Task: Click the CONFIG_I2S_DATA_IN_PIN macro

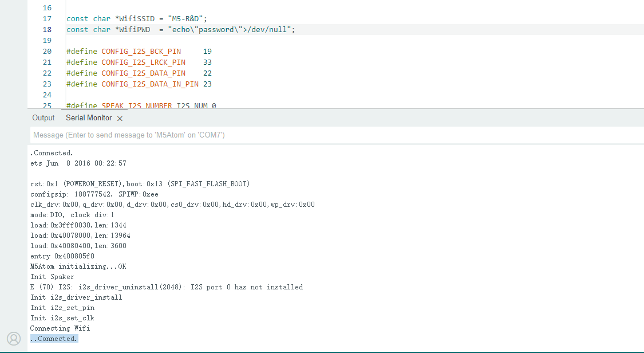Action: [150, 84]
